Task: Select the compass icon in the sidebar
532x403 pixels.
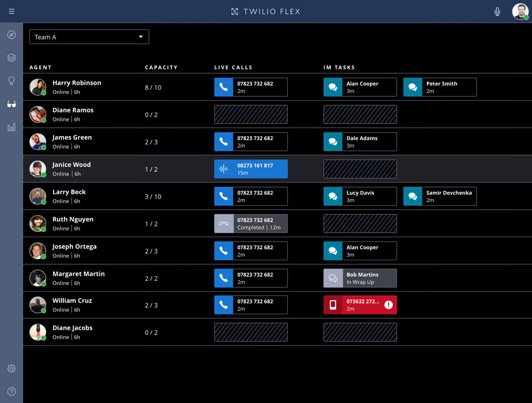Action: click(x=11, y=34)
